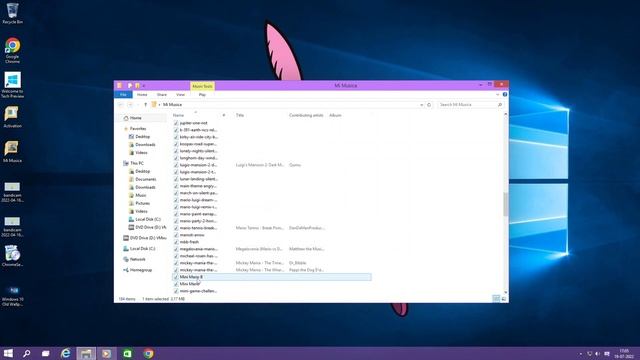The width and height of the screenshot is (640, 360).
Task: Open the Welcome to Tech Preview desktop icon
Action: coord(12,85)
